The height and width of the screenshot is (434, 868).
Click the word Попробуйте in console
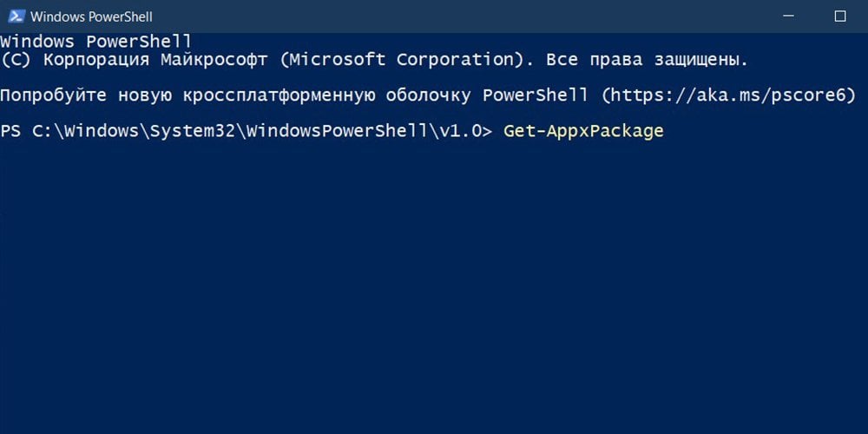pyautogui.click(x=53, y=95)
